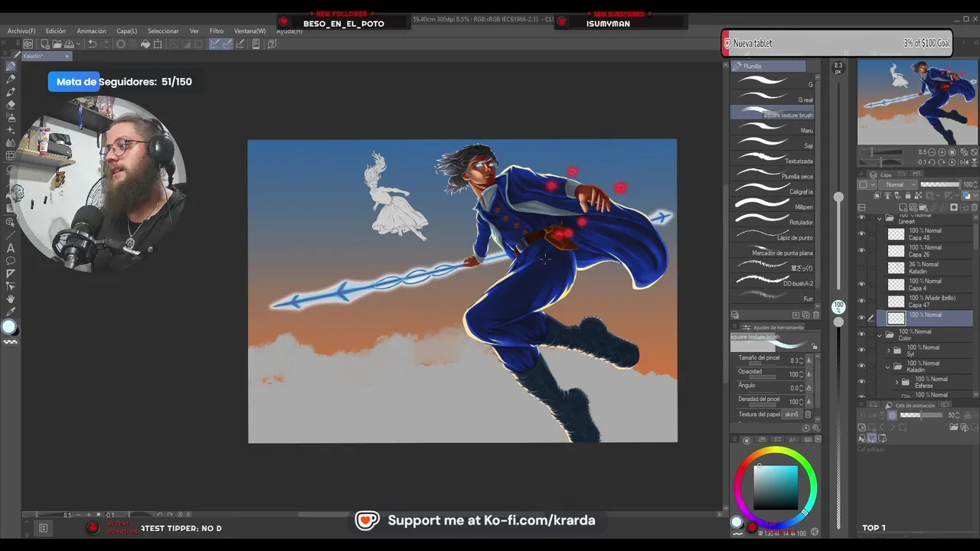Toggle the Snap to ruler command bar button

[214, 44]
